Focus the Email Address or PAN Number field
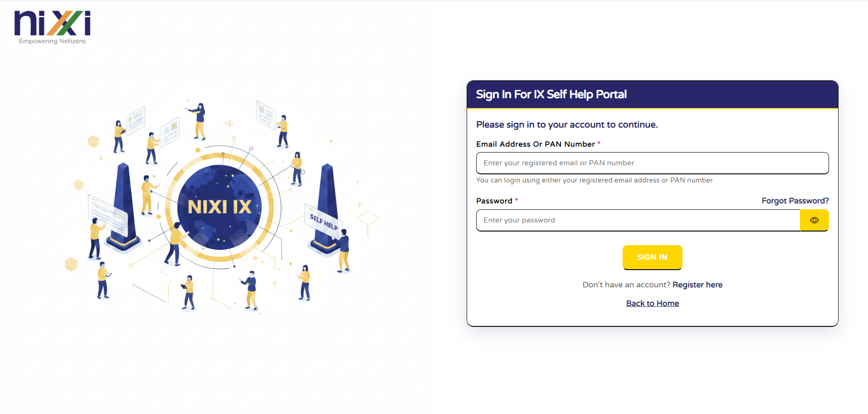 pos(652,163)
